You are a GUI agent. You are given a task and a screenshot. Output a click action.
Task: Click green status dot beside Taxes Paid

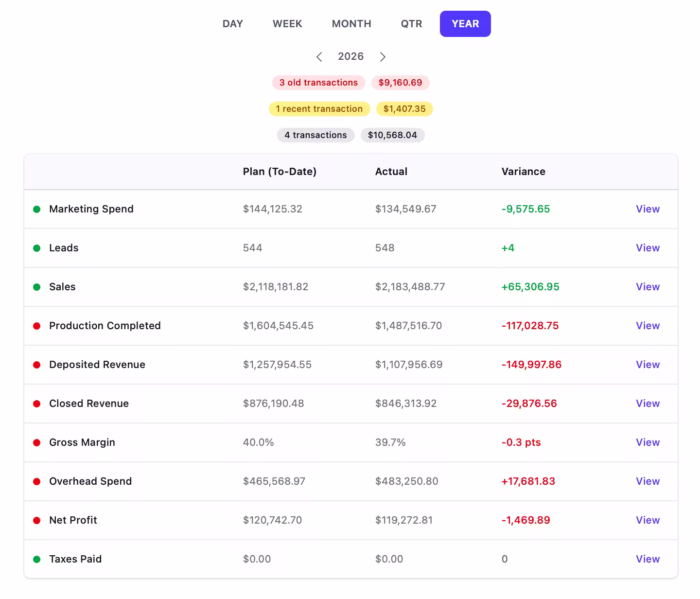click(36, 559)
